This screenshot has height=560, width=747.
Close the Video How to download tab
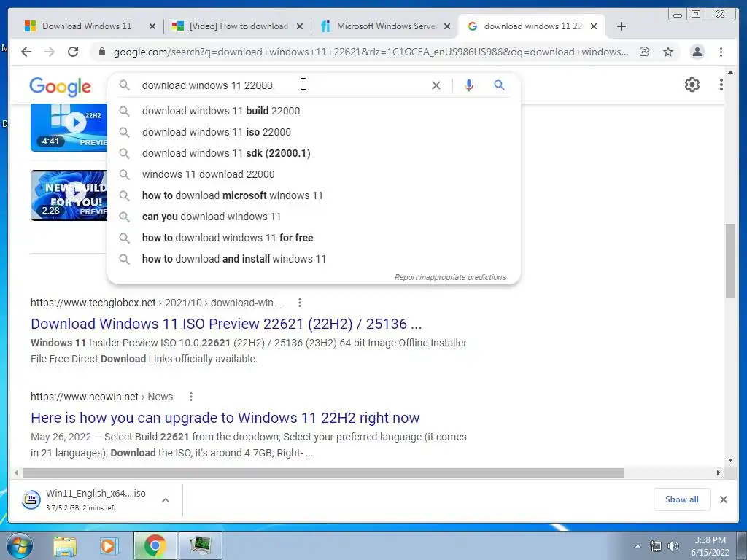300,27
